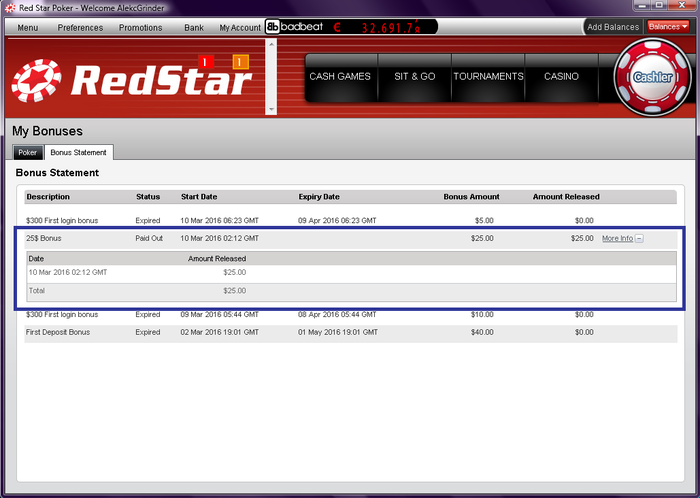Image resolution: width=700 pixels, height=498 pixels.
Task: Open the TOURNAMENTS lobby
Action: click(x=488, y=77)
